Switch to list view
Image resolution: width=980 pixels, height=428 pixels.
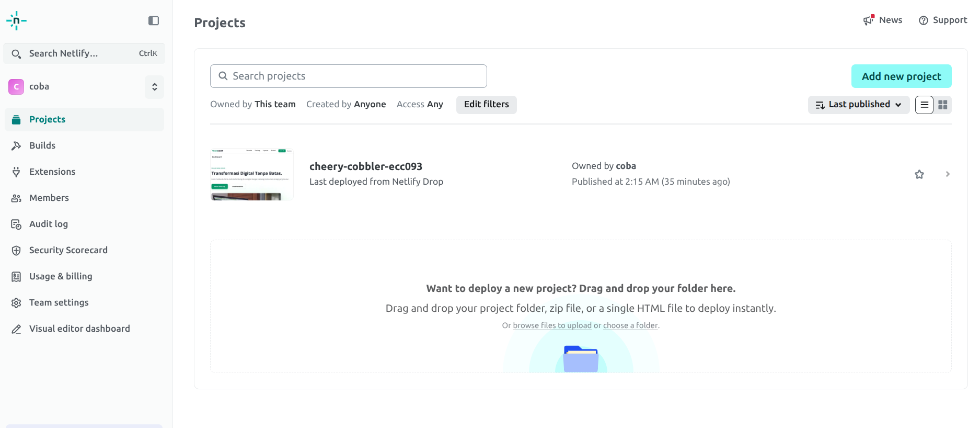[924, 105]
